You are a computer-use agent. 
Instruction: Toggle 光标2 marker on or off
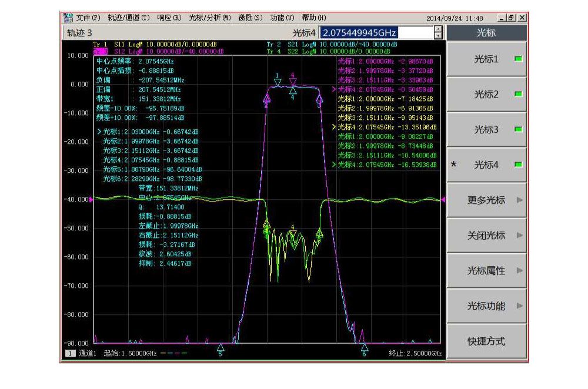[486, 95]
